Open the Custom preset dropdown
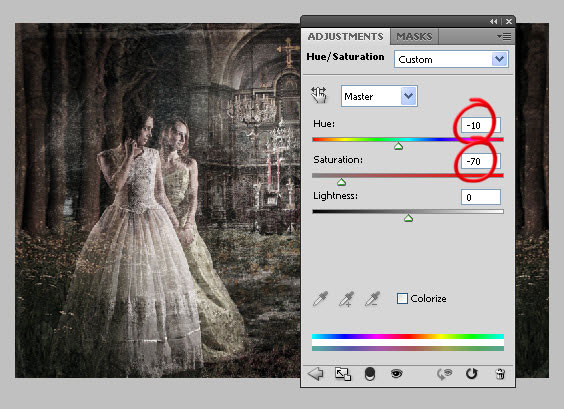564x409 pixels. [451, 59]
